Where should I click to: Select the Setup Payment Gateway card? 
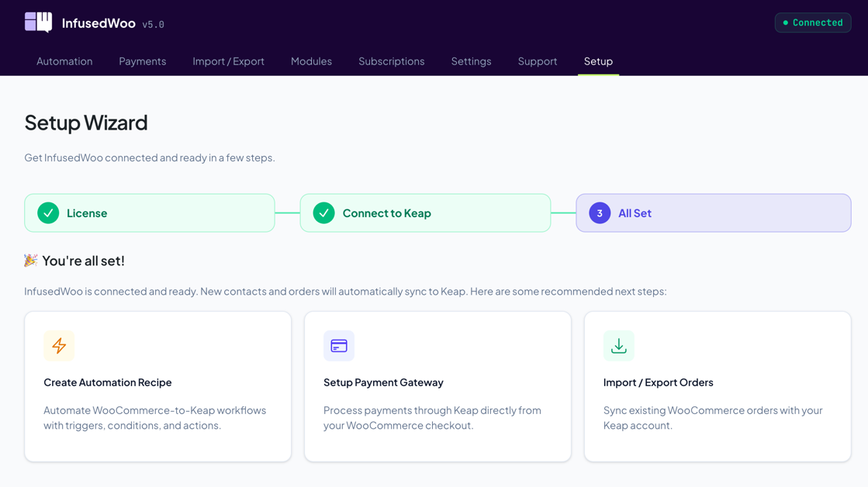[437, 385]
